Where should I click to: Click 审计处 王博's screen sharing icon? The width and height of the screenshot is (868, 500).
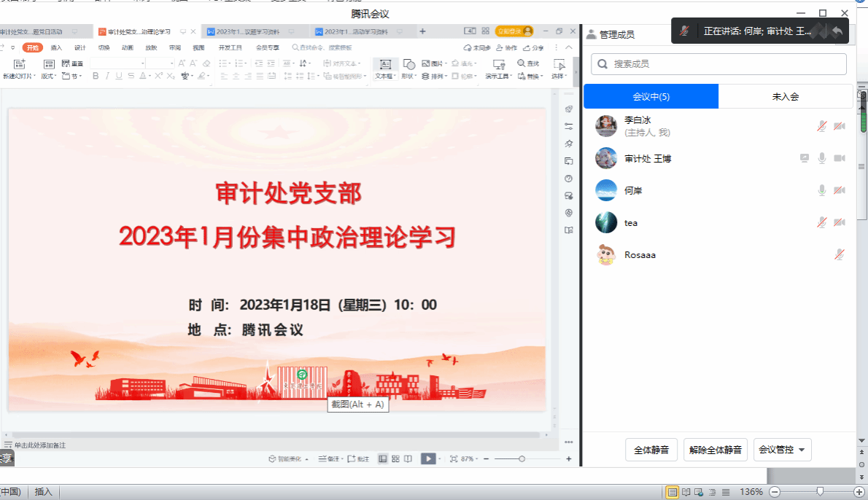click(x=805, y=158)
